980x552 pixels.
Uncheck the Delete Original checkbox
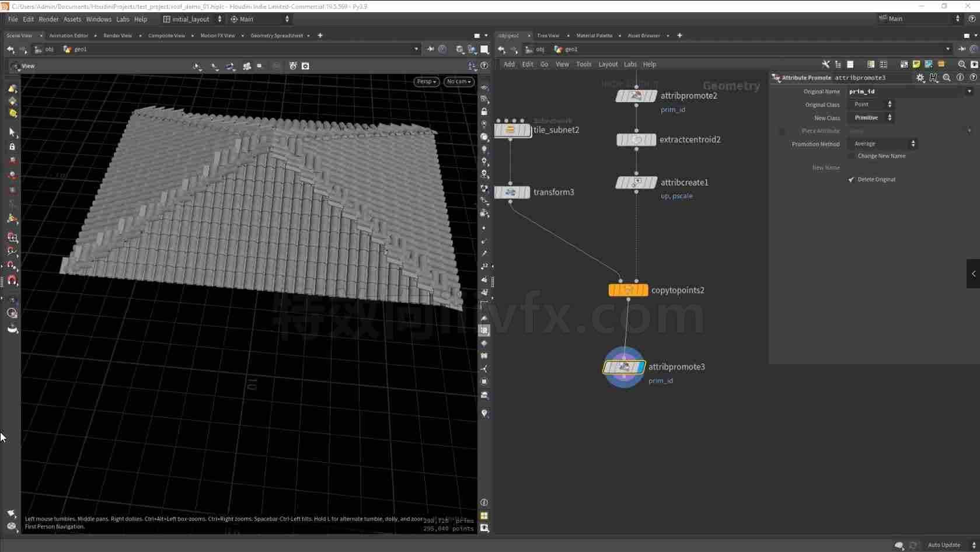851,180
